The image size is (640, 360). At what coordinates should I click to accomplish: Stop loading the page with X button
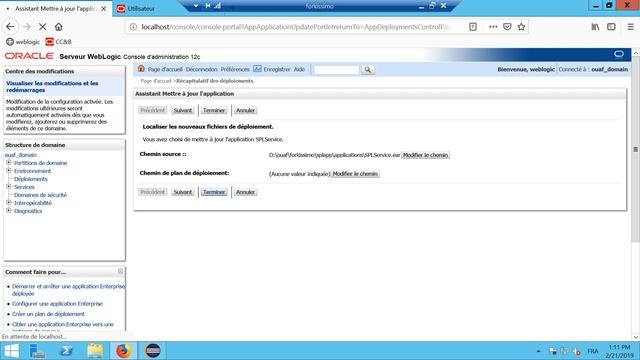[42, 27]
